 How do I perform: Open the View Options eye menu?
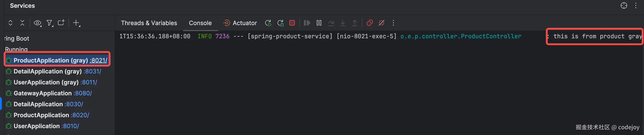click(37, 23)
